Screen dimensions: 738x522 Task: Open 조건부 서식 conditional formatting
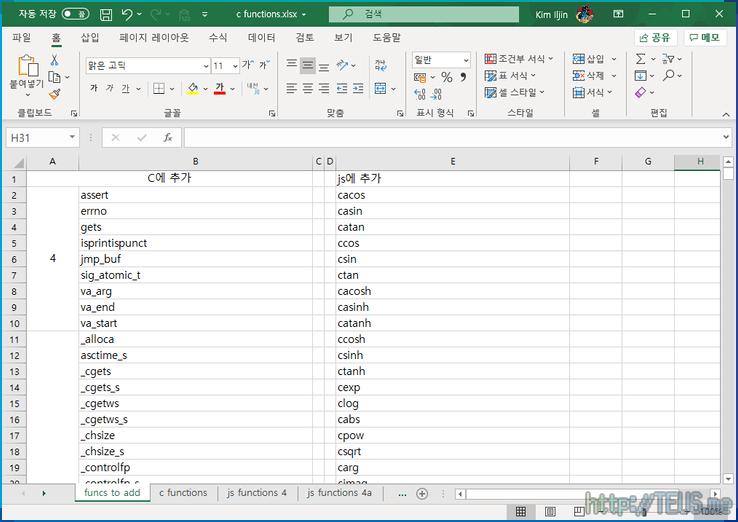[519, 59]
